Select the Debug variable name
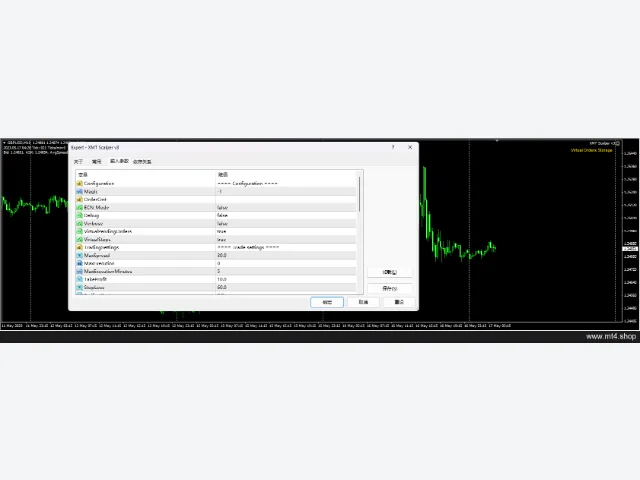This screenshot has height=480, width=640. pos(91,216)
